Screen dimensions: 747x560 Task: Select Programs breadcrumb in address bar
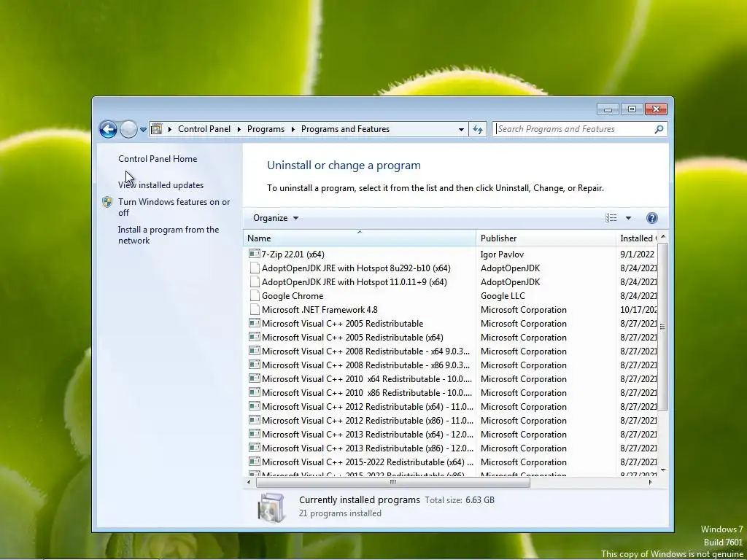266,129
